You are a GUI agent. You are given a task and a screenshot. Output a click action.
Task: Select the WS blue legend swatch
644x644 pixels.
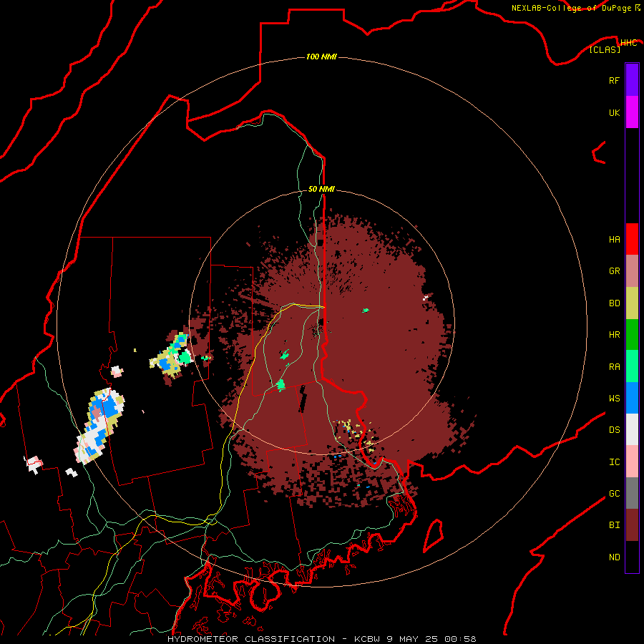[x=632, y=398]
